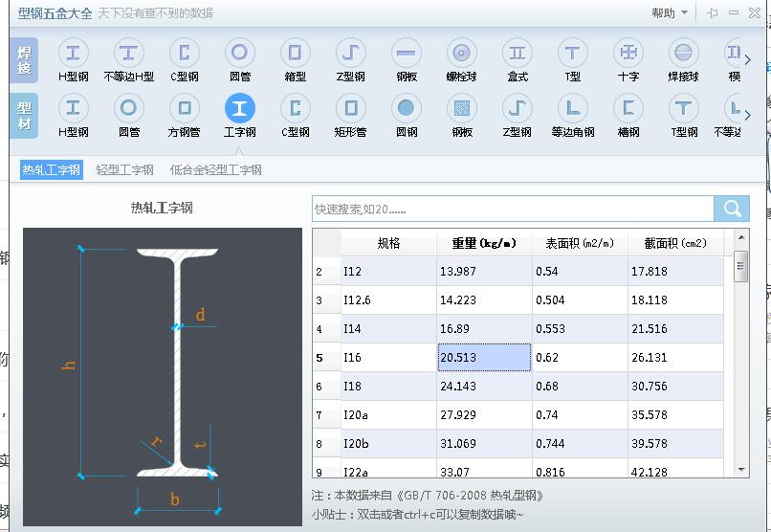771x532 pixels.
Task: Select profile 圆管 icon in second row
Action: tap(129, 108)
